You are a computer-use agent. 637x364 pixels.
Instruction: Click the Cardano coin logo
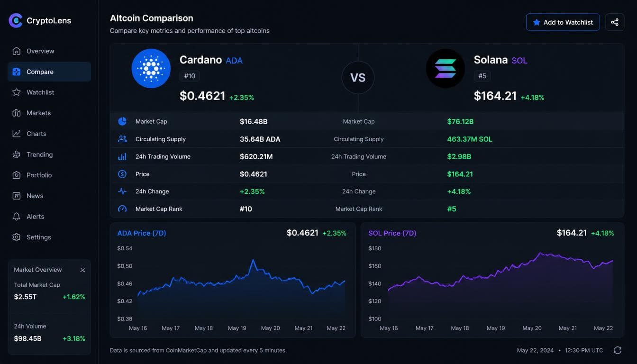tap(151, 69)
